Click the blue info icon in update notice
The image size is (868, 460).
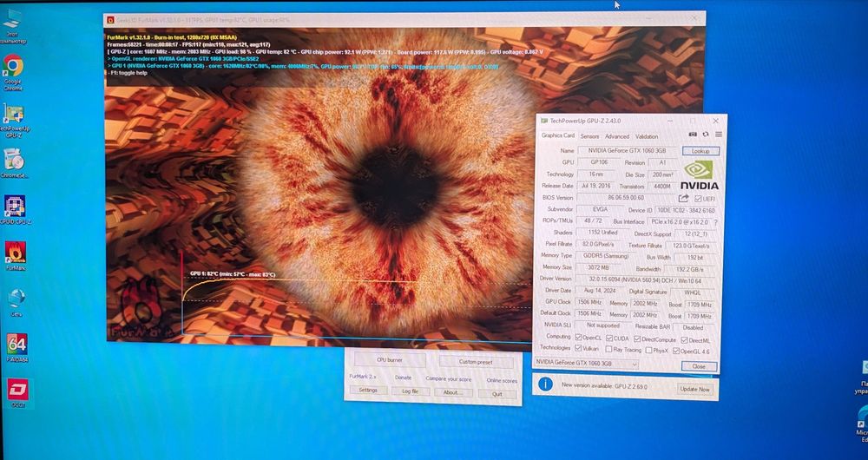tap(545, 384)
